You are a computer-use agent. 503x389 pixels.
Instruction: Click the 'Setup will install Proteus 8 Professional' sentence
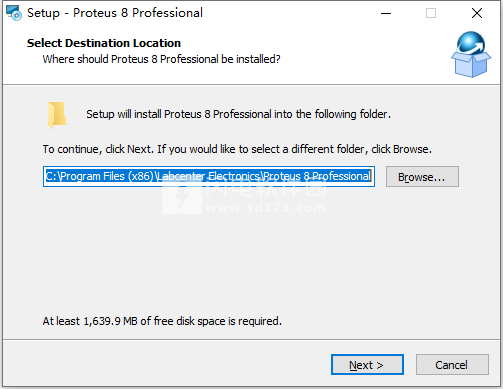tap(238, 114)
